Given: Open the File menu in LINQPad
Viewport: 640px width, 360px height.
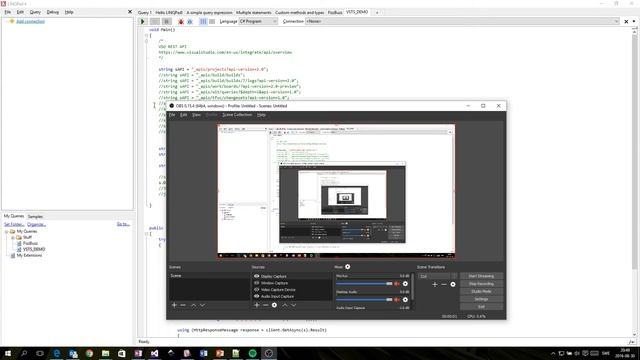Looking at the screenshot, I should 8,12.
